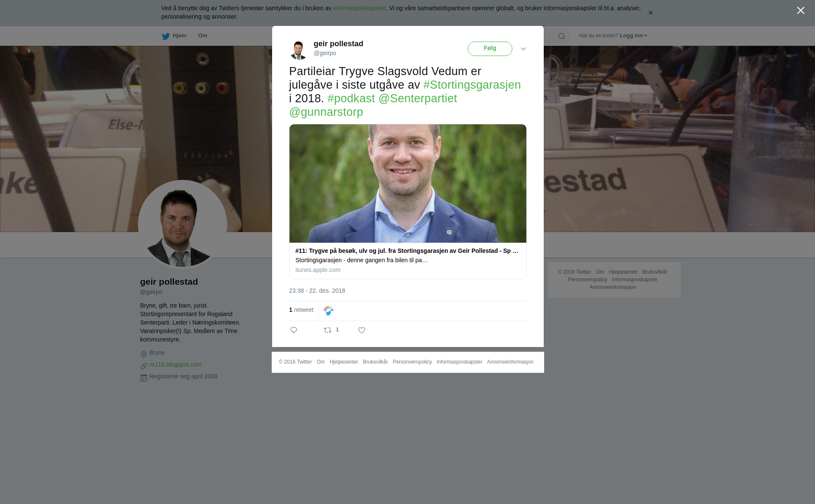Retweet the tweet using the retweet icon

pyautogui.click(x=328, y=330)
